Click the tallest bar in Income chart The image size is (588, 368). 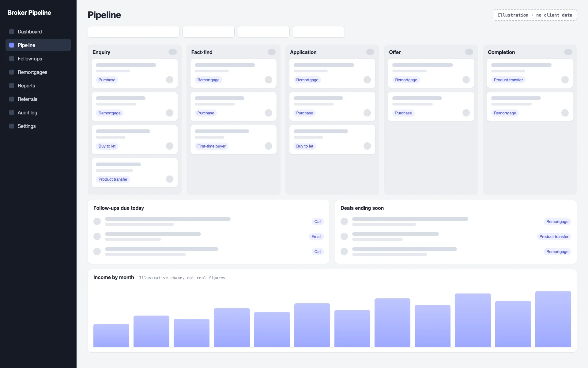click(553, 319)
